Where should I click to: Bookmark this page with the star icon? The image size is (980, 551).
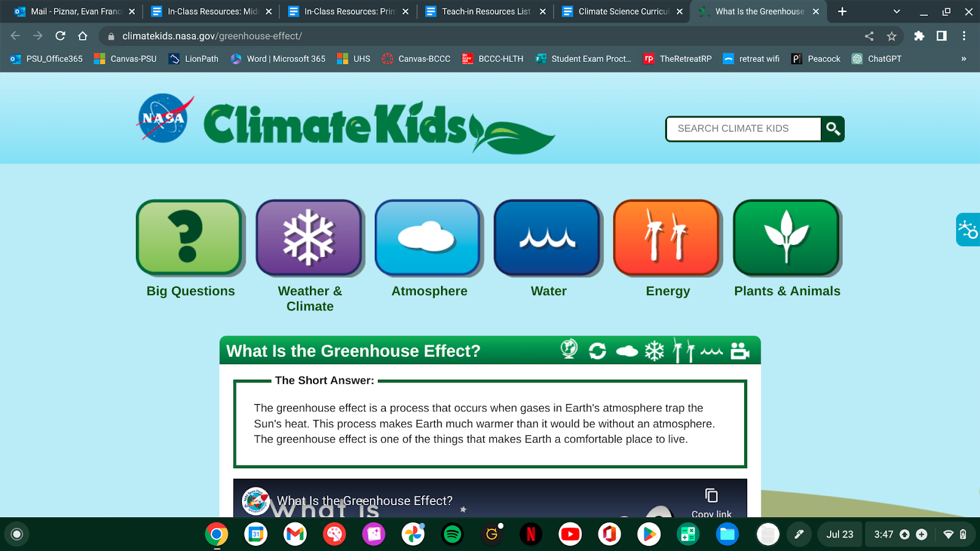point(892,36)
